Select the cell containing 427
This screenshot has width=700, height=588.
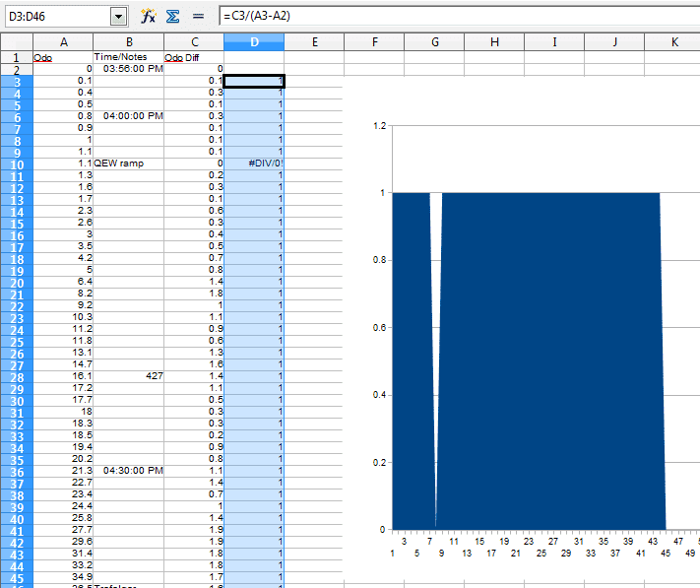pos(128,375)
